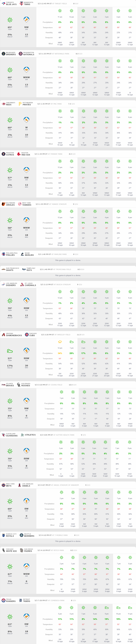Click the 'AT NATIONALS PARK' venue text
Screen dimensions: 136x644
click(61, 54)
